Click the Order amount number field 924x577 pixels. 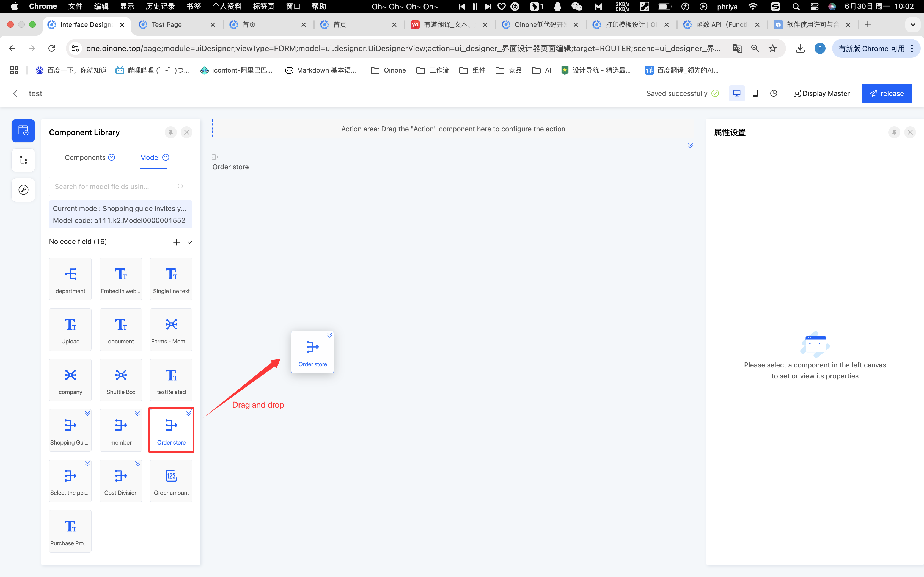pos(171,481)
